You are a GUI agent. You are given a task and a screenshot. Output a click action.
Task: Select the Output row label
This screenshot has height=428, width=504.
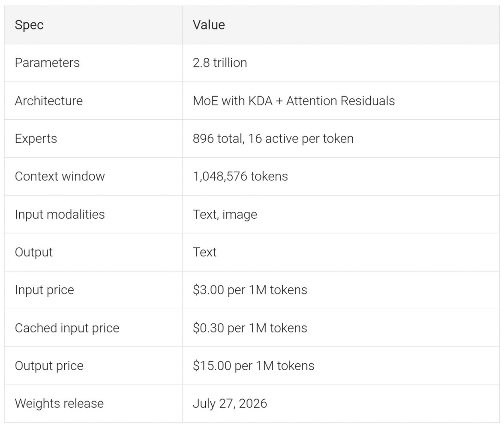pos(34,252)
